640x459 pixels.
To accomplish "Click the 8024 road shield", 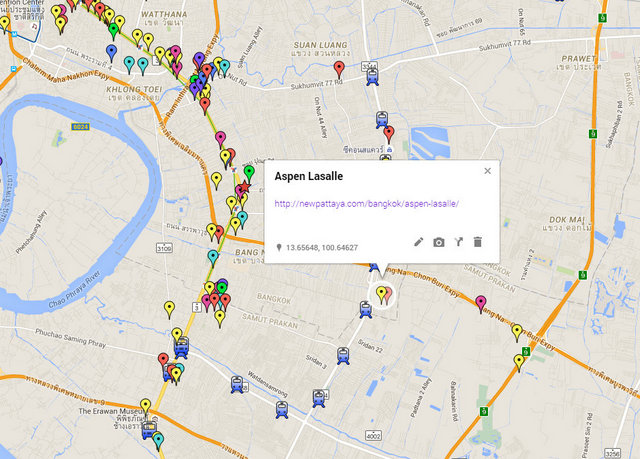I will tap(80, 127).
